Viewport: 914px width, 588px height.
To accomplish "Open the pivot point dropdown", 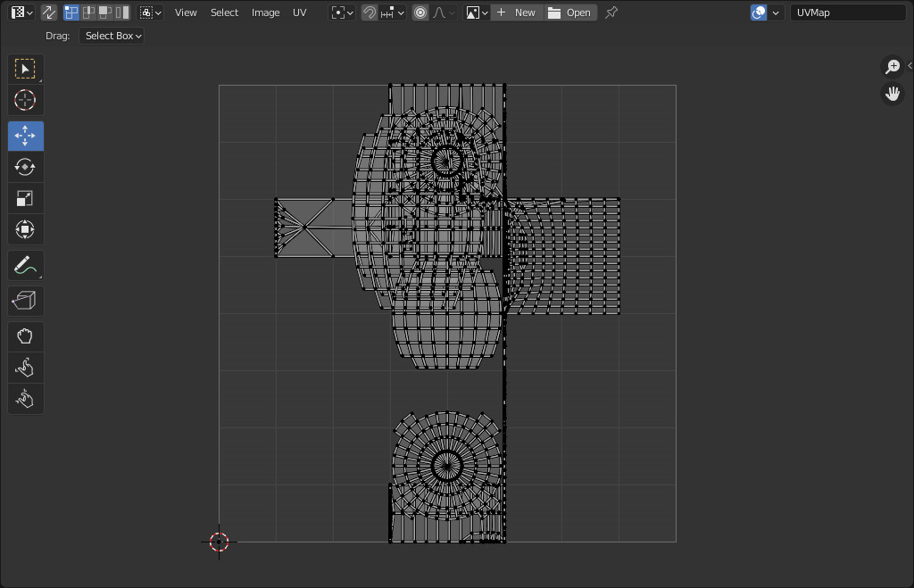I will pos(342,12).
